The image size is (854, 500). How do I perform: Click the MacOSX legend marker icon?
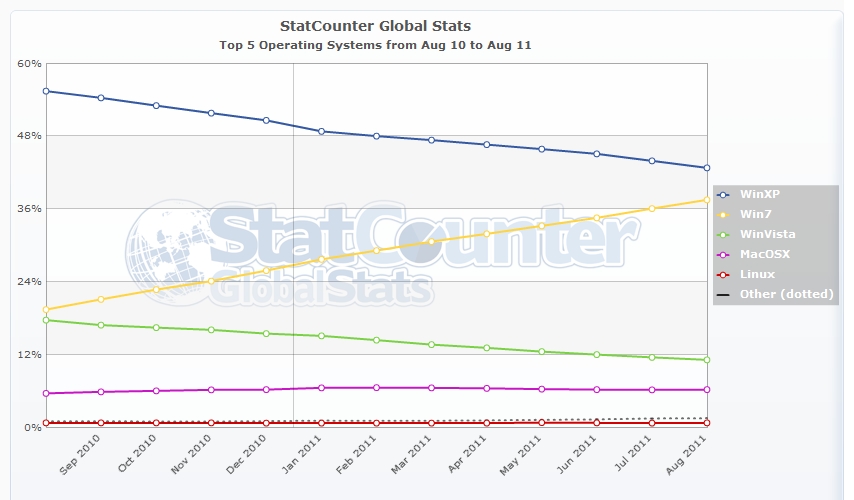(723, 254)
